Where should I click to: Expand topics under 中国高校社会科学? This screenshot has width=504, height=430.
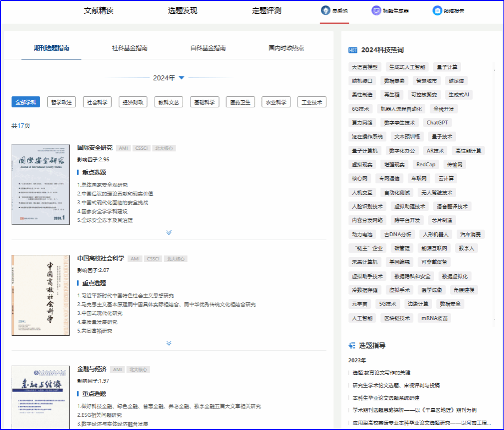pos(169,343)
